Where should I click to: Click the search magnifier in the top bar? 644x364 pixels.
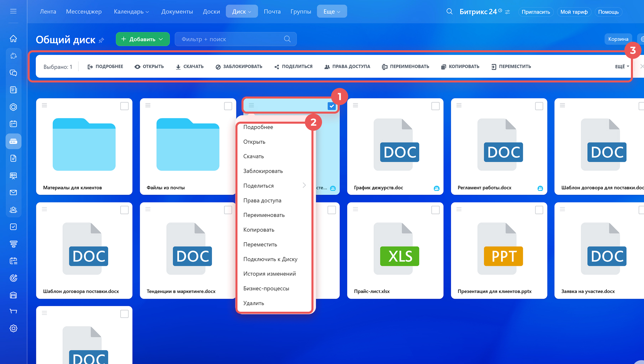click(449, 12)
